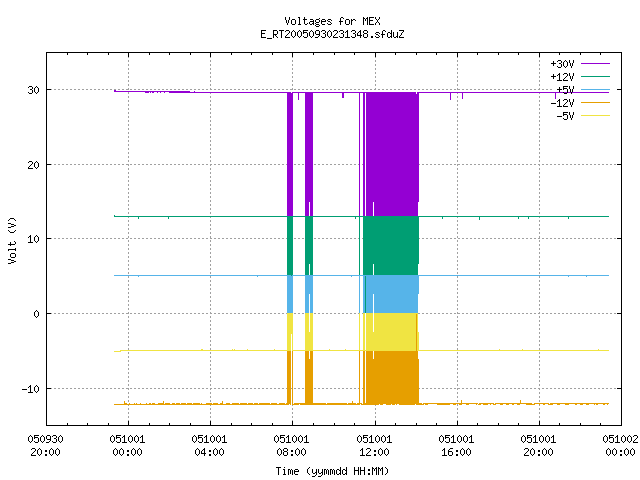Screen dimensions: 640x480
Task: Click the X-axis tick 051001 04:00
Action: (x=209, y=446)
